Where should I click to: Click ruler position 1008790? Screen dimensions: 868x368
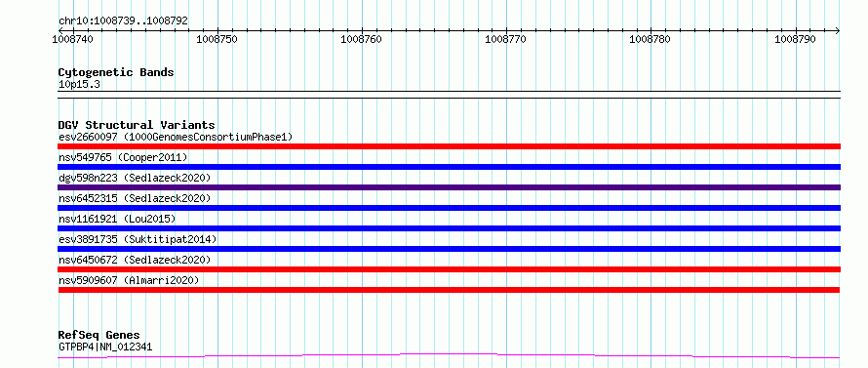coord(795,39)
